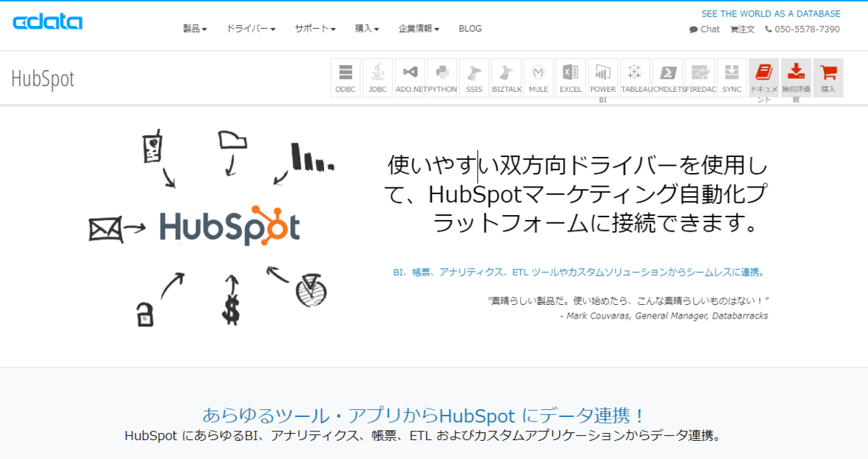Open the Chat link
Viewport: 868px width, 459px height.
coord(705,30)
